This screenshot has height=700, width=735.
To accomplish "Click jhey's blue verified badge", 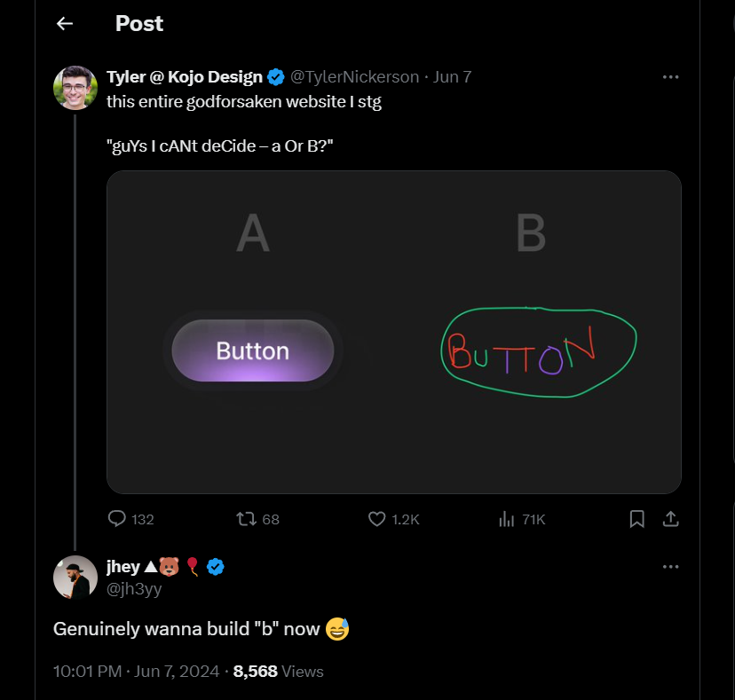I will coord(216,567).
